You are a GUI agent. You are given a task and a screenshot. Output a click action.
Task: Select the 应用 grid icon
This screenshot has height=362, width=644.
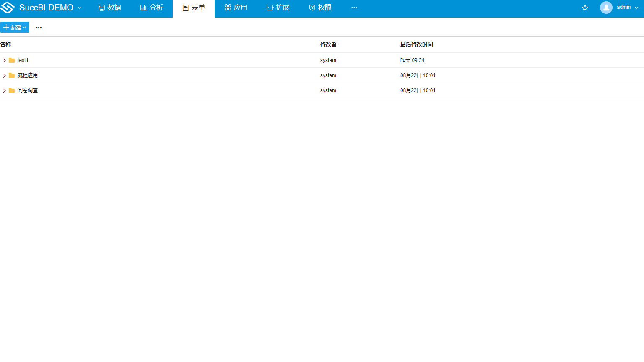227,7
